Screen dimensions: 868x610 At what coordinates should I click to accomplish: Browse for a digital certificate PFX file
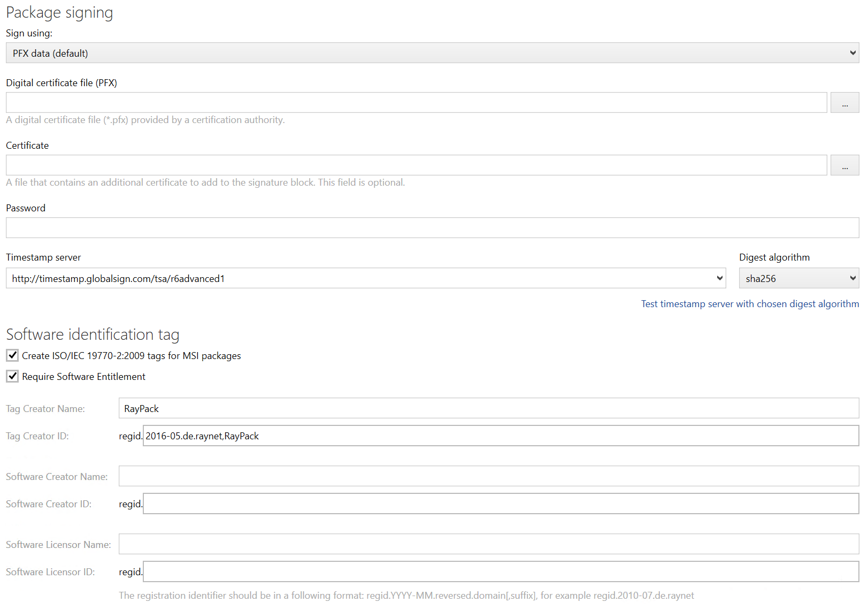[844, 102]
